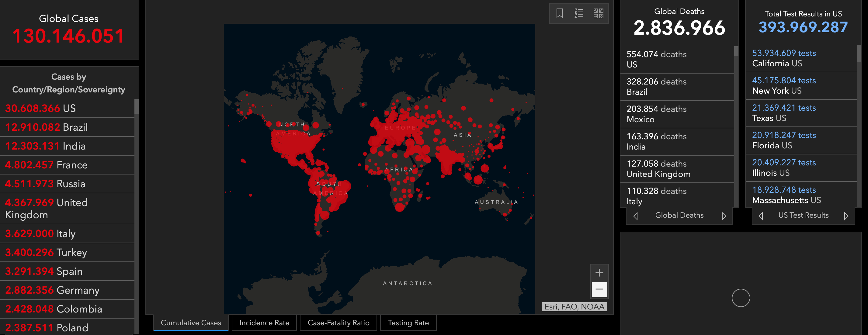Zoom out of the map with minus

[599, 289]
